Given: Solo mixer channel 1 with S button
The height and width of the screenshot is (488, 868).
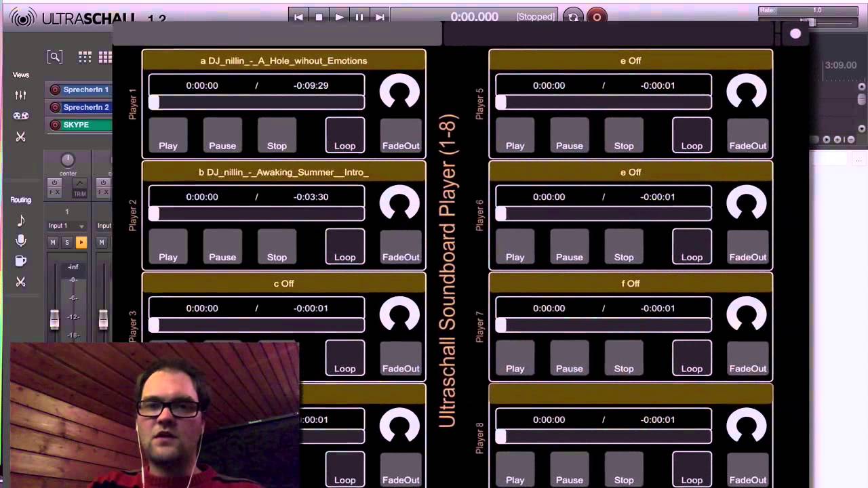Looking at the screenshot, I should tap(66, 242).
